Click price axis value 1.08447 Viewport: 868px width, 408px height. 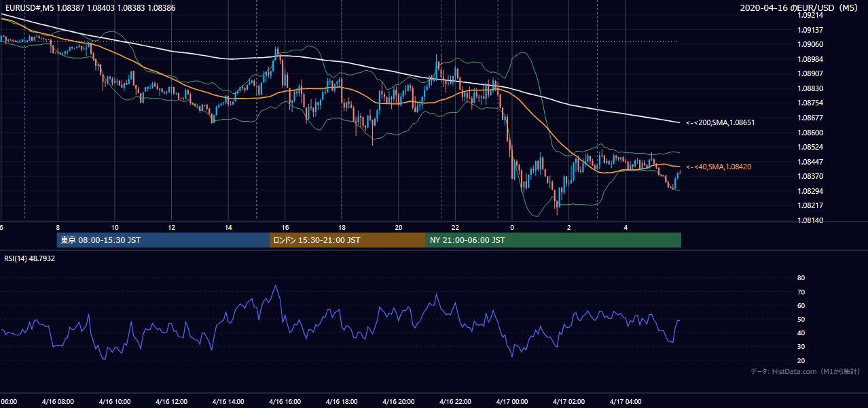[x=810, y=162]
